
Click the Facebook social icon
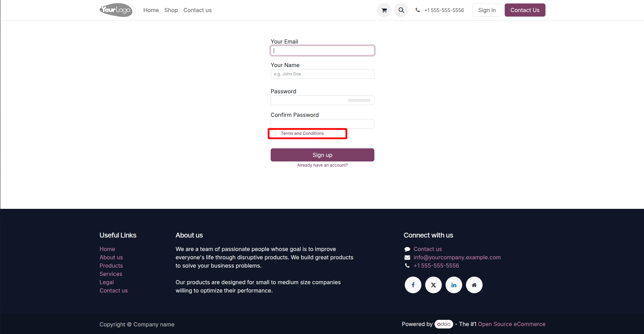[x=413, y=285]
